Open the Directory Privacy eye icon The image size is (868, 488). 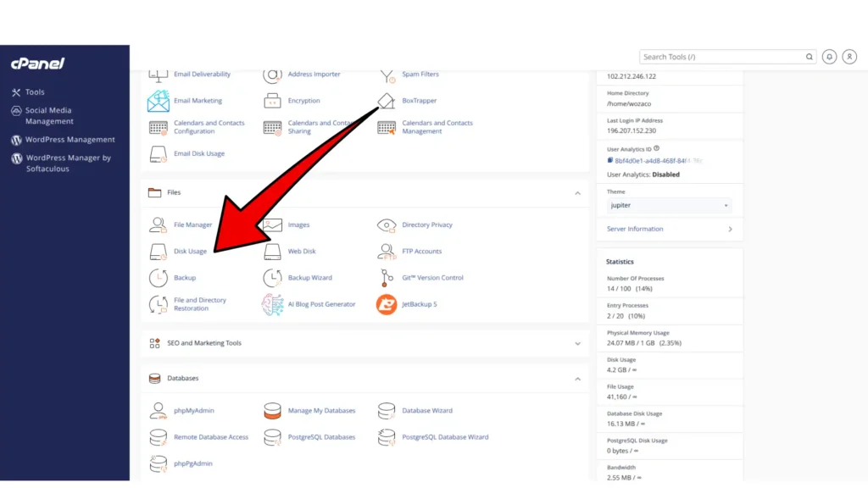pos(386,225)
